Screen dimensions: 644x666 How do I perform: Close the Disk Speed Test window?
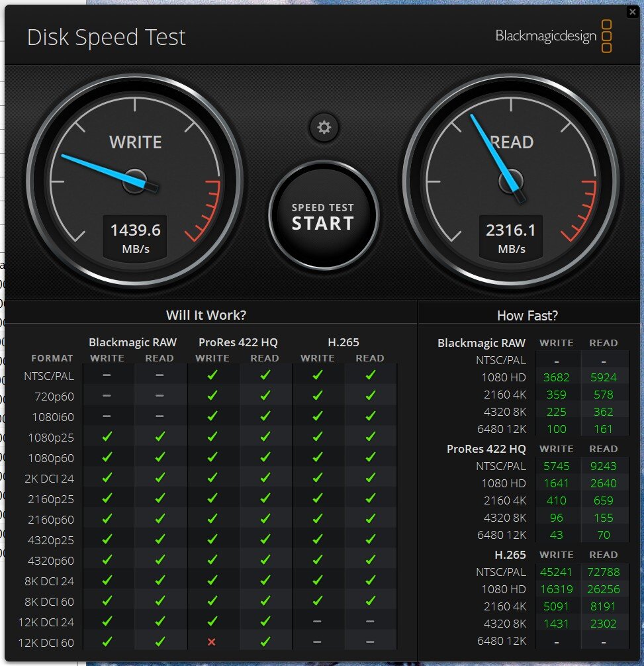(x=633, y=12)
